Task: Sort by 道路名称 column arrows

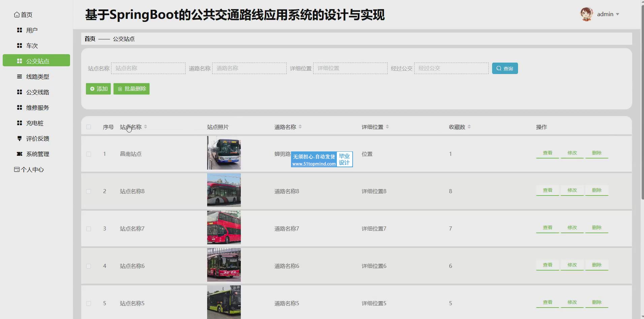Action: [300, 127]
